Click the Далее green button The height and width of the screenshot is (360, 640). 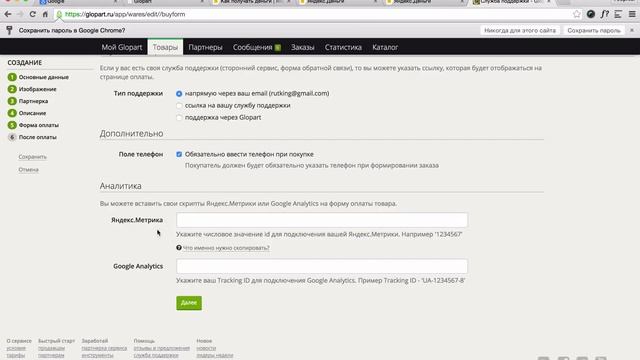(189, 303)
